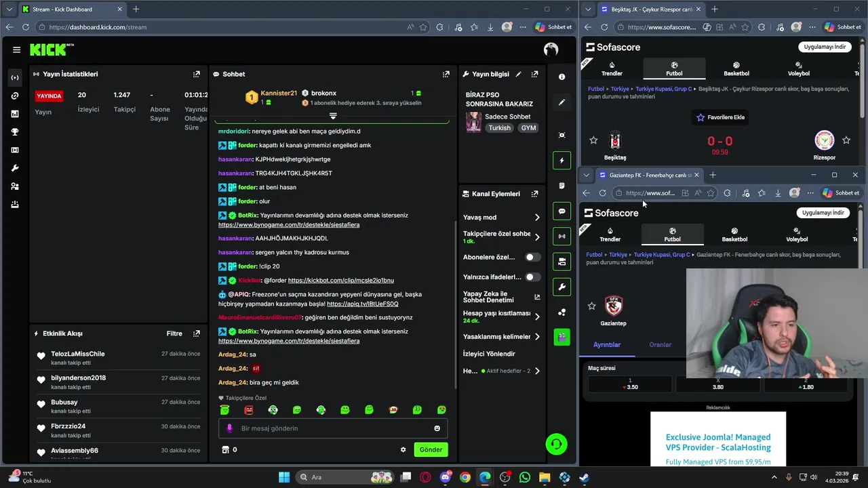Open the link icon in Kick sidebar

(x=15, y=96)
